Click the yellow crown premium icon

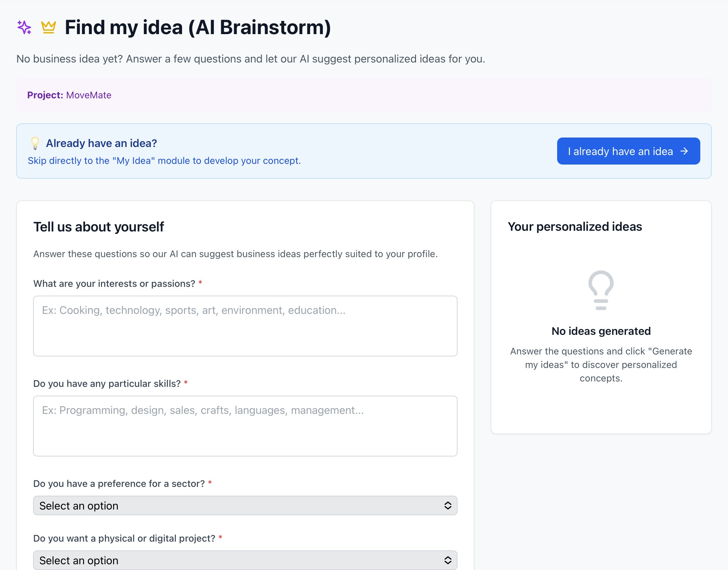(x=48, y=27)
